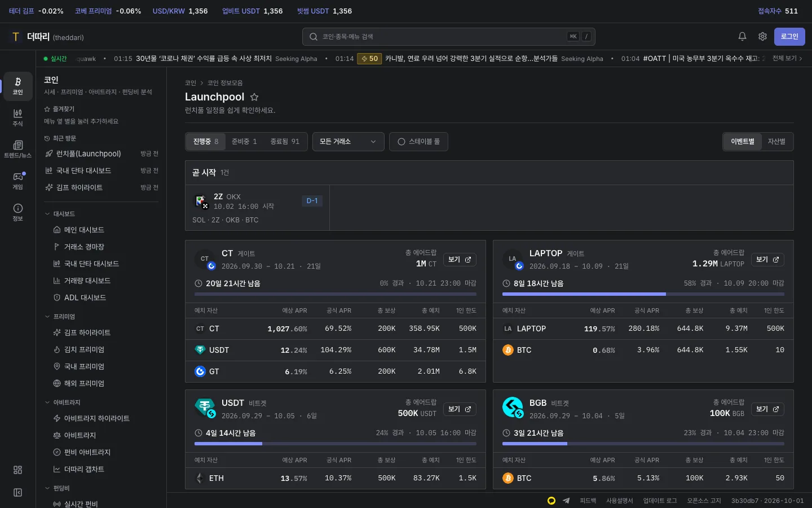Screen dimensions: 812x508
Task: Open the 게임 sidebar section
Action: [x=18, y=181]
